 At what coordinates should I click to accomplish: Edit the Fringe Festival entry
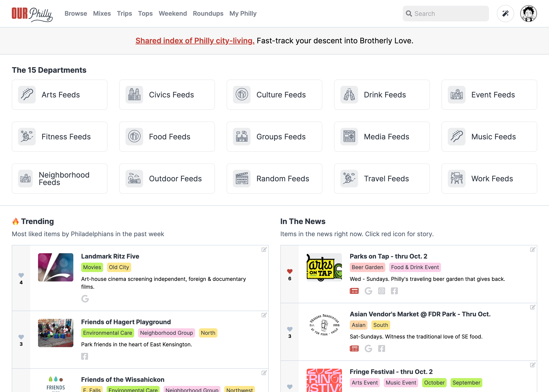point(533,365)
